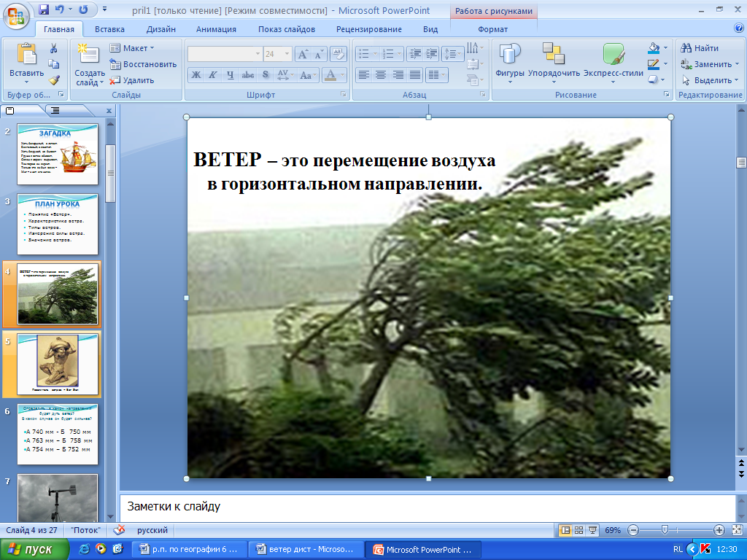
Task: Open the Дизайн ribbon tab
Action: 161,29
